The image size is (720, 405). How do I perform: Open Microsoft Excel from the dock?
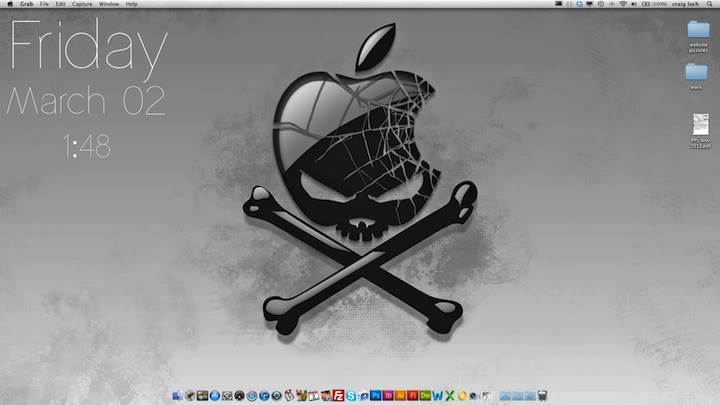(450, 395)
